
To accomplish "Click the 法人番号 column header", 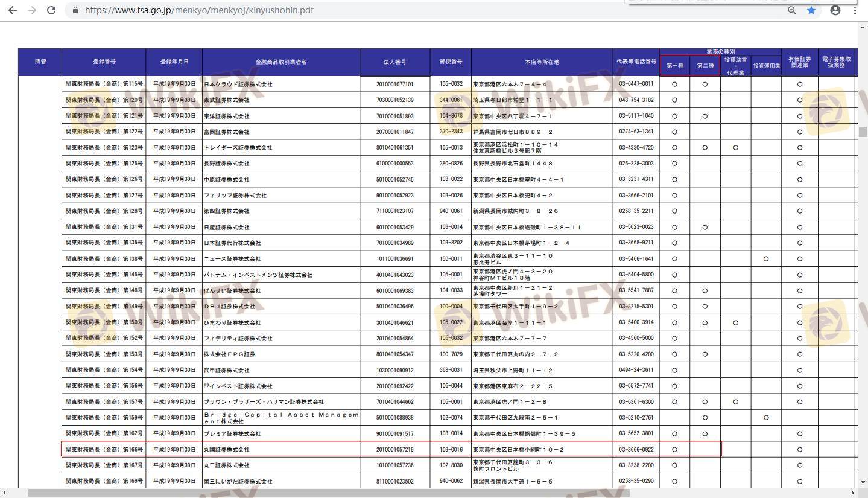I will point(395,62).
